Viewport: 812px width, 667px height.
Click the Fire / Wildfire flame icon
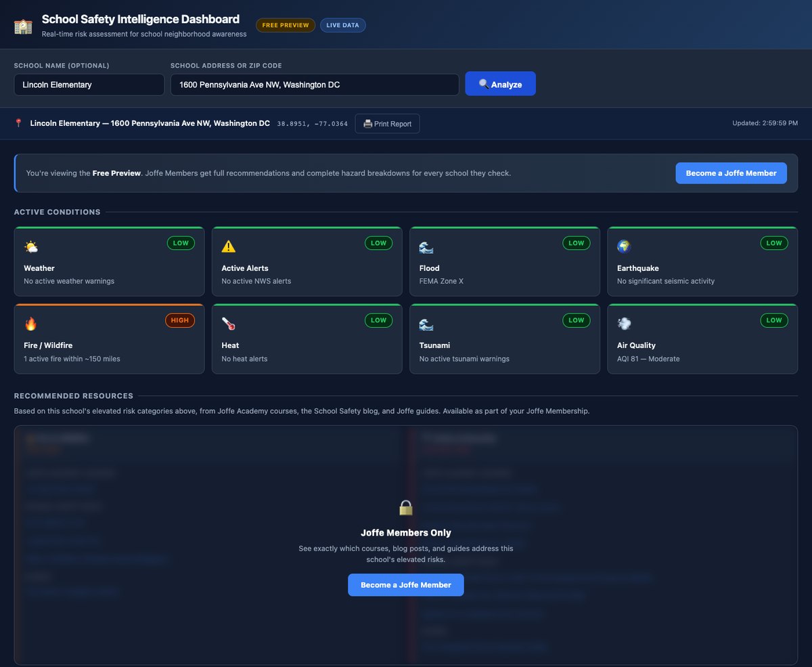[x=31, y=324]
